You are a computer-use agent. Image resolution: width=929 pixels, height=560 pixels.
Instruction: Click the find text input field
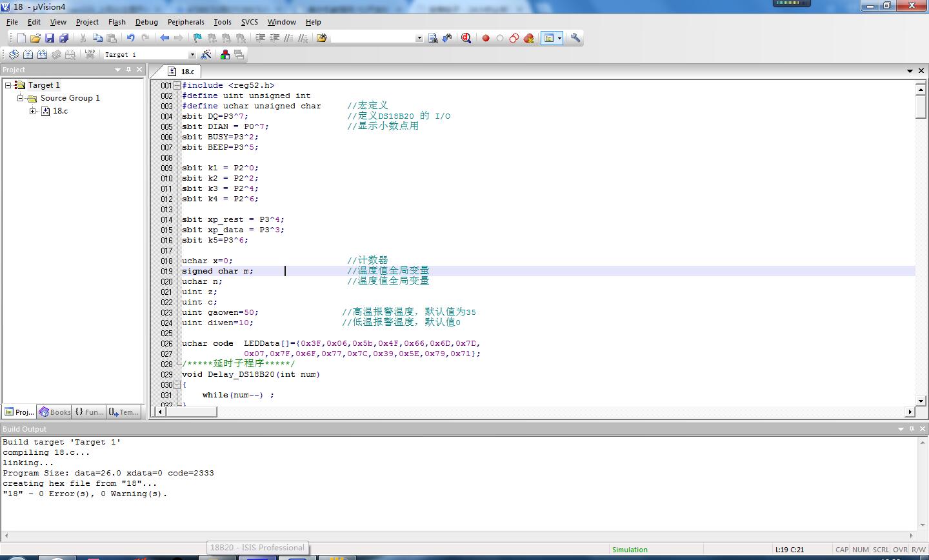coord(373,38)
